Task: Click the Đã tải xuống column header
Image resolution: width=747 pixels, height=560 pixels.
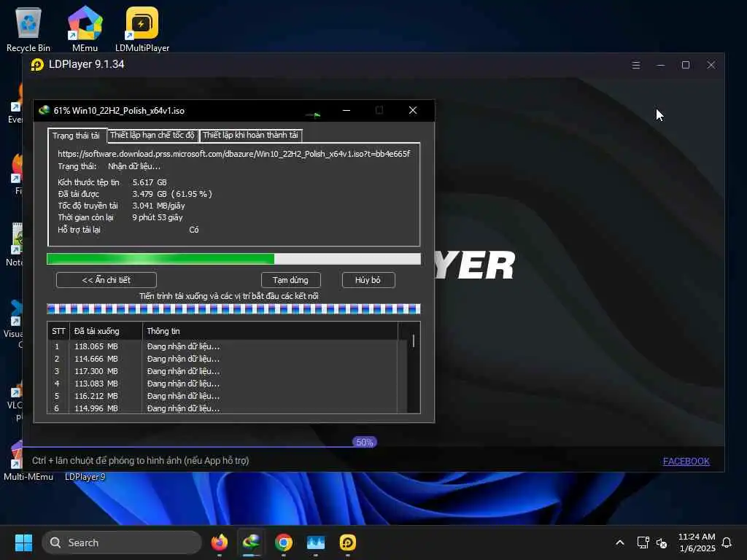Action: pos(106,331)
